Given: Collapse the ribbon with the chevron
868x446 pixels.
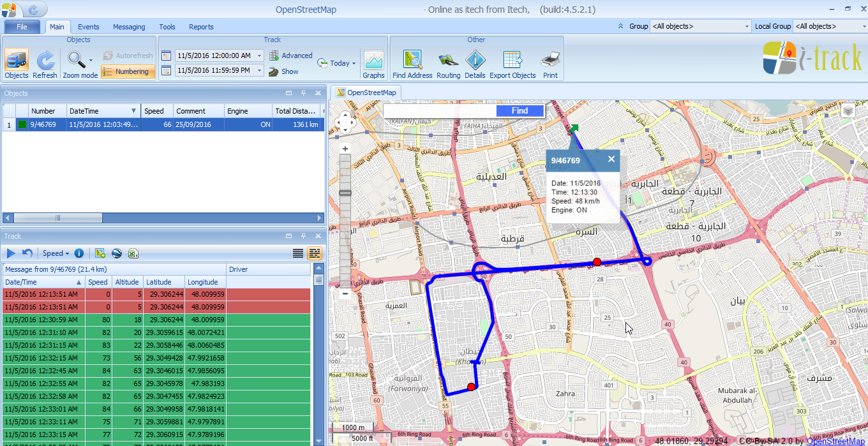Looking at the screenshot, I should (x=620, y=26).
